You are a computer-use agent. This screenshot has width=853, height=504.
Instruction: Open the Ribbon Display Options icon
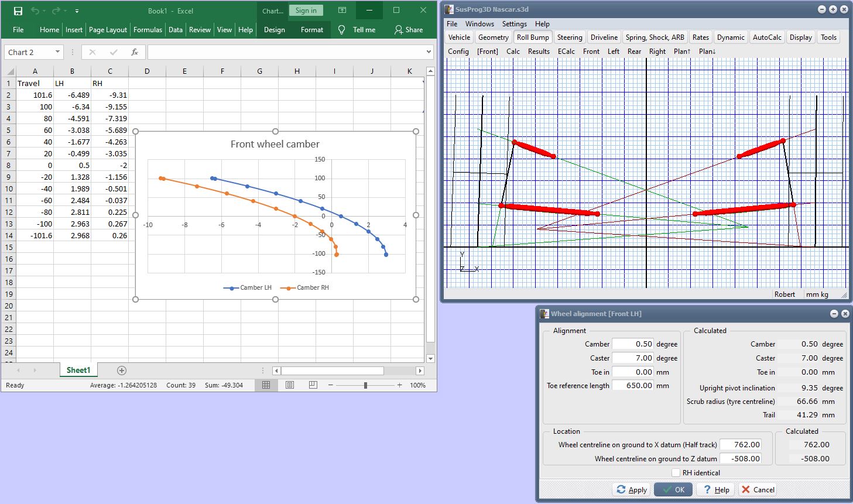(x=342, y=11)
